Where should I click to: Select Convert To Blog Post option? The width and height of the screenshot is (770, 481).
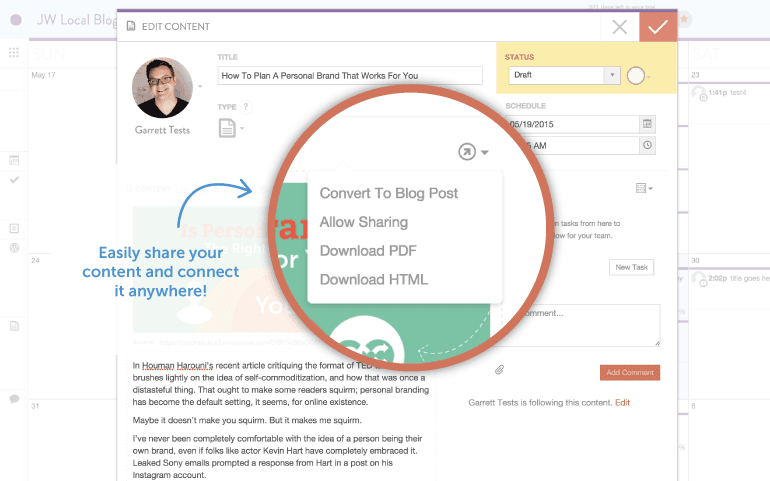[x=388, y=193]
